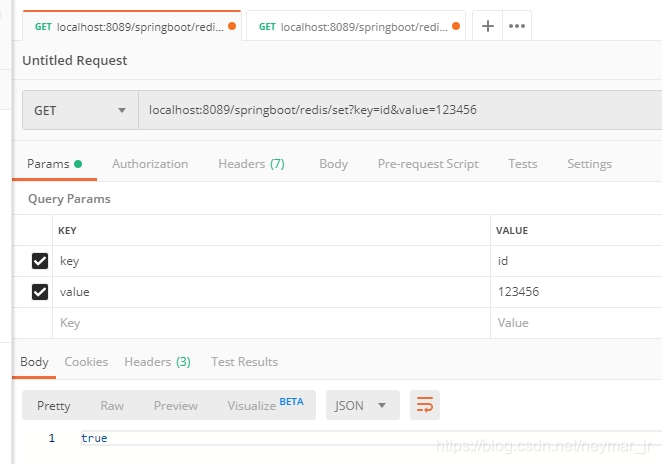Uncheck the 'value' parameter checkbox
Screen dimensions: 662x464
pyautogui.click(x=40, y=292)
